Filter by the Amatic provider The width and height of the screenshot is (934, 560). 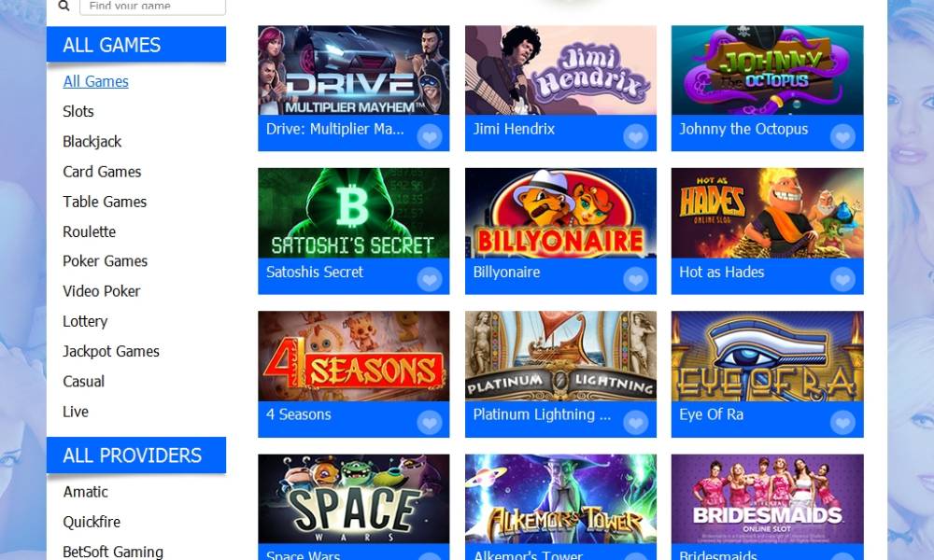click(x=85, y=492)
